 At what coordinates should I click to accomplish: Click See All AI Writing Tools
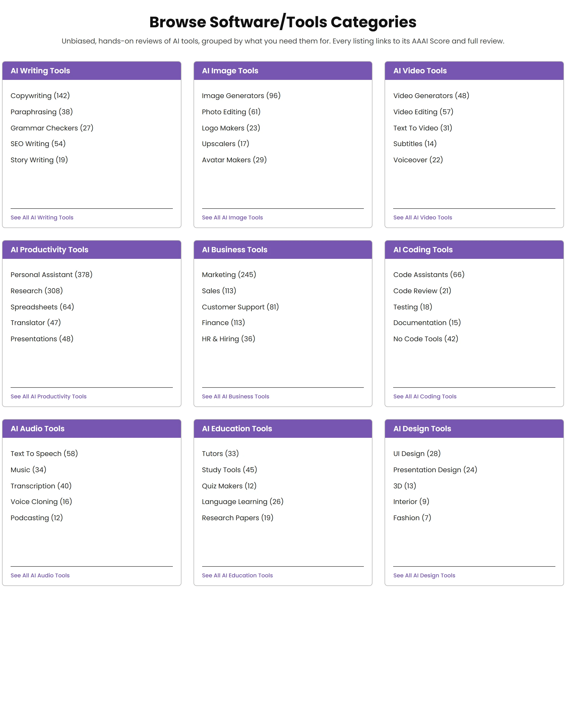(x=42, y=217)
